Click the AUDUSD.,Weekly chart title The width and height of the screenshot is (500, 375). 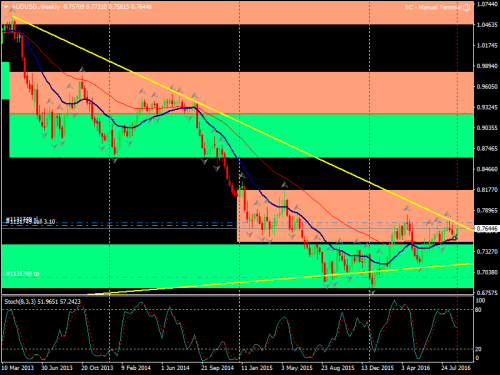coord(36,7)
